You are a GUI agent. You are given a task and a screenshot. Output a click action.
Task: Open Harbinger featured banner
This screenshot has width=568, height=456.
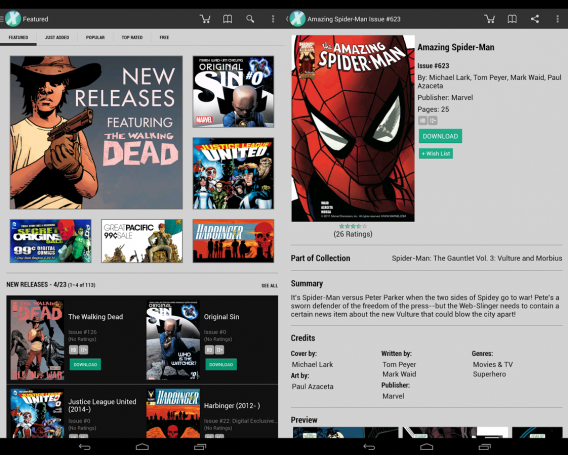pos(233,241)
